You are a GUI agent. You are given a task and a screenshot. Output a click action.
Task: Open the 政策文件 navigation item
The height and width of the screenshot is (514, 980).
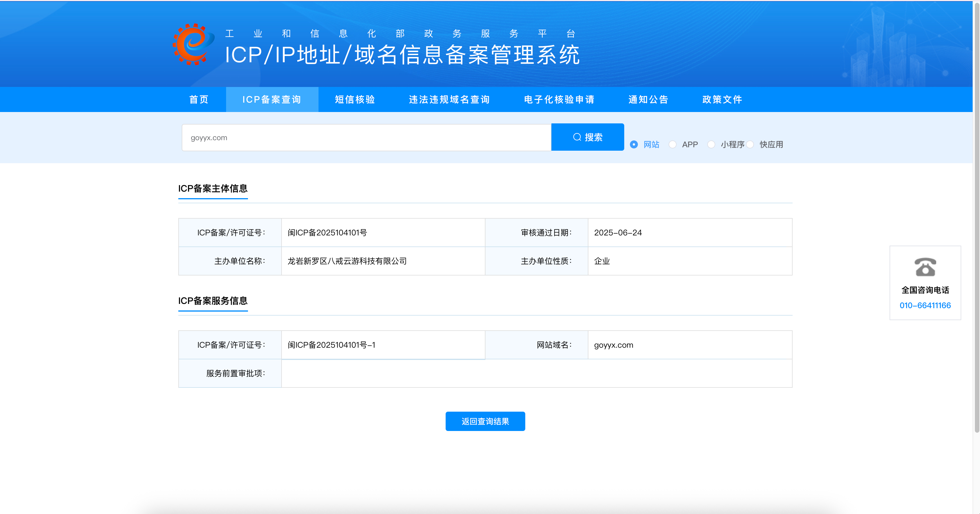coord(722,100)
